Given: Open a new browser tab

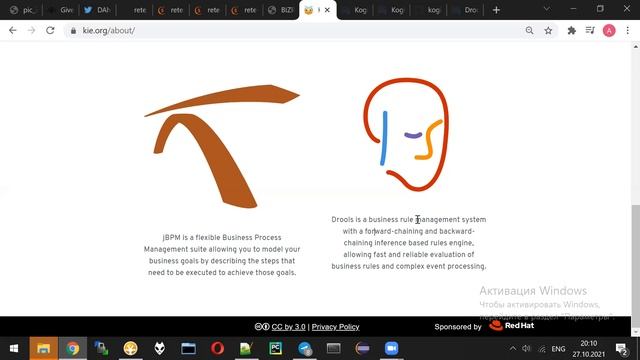Looking at the screenshot, I should click(x=496, y=10).
